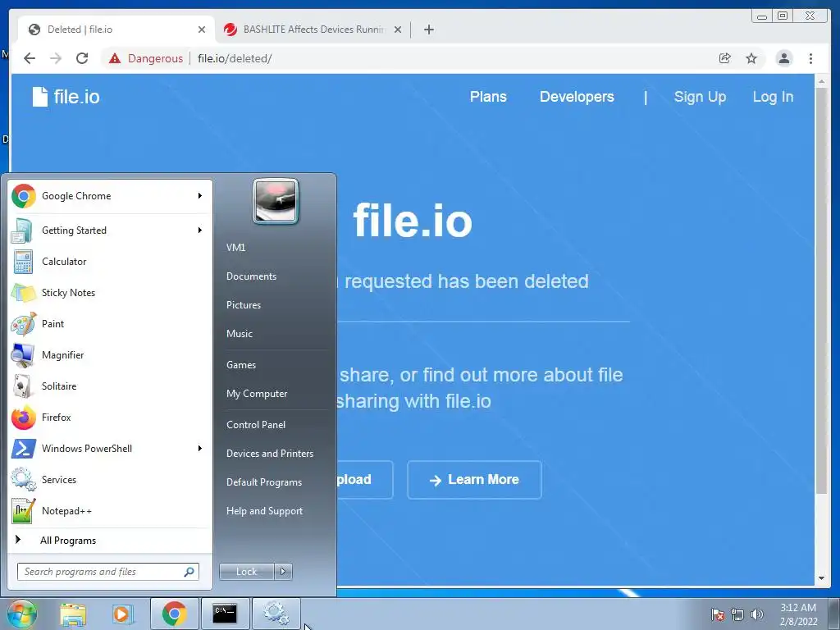Click the Search programs and files box
This screenshot has height=630, width=840.
108,572
